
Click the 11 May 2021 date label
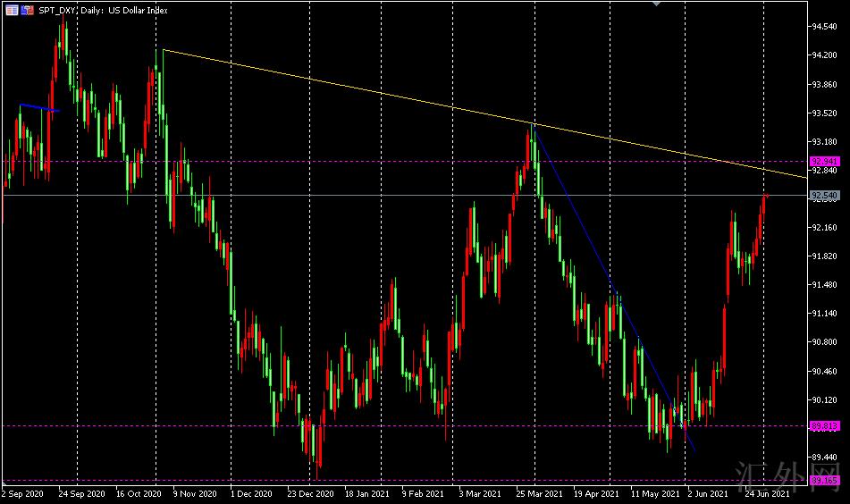pyautogui.click(x=655, y=493)
